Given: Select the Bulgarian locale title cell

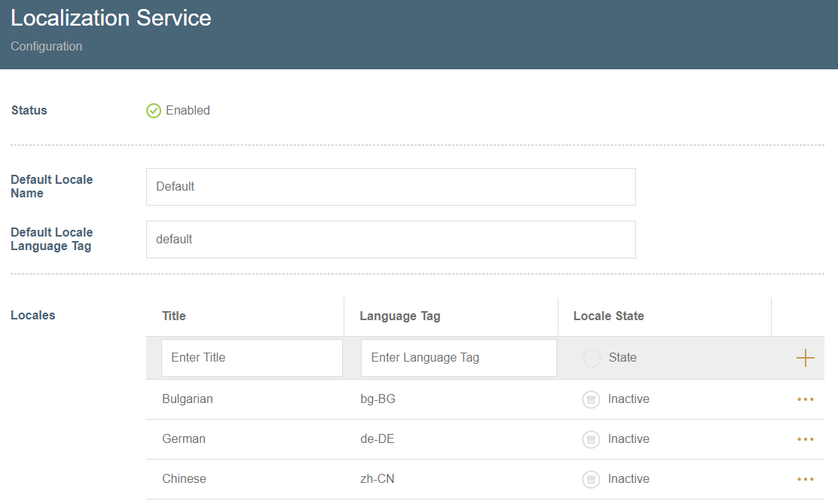Looking at the screenshot, I should pyautogui.click(x=188, y=399).
